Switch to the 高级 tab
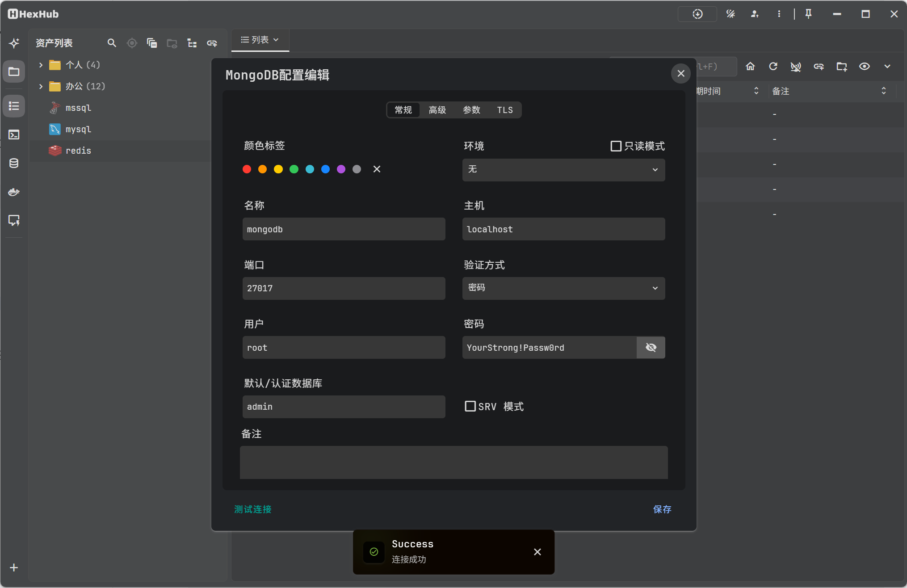 pyautogui.click(x=437, y=110)
